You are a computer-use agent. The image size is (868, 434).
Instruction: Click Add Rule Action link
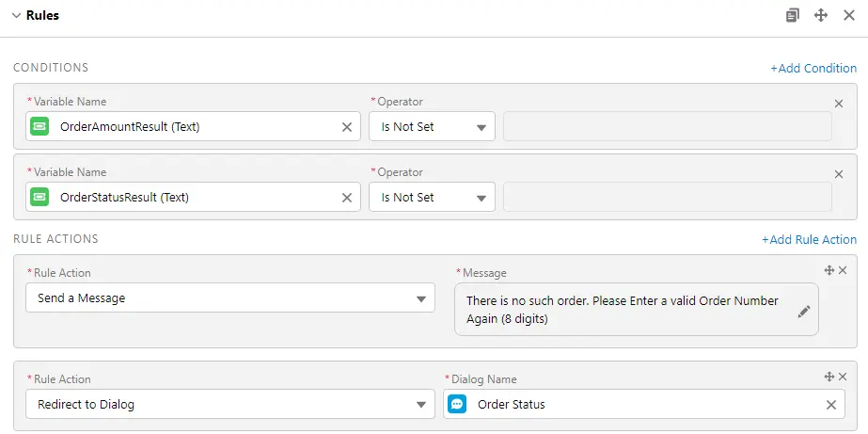tap(809, 240)
